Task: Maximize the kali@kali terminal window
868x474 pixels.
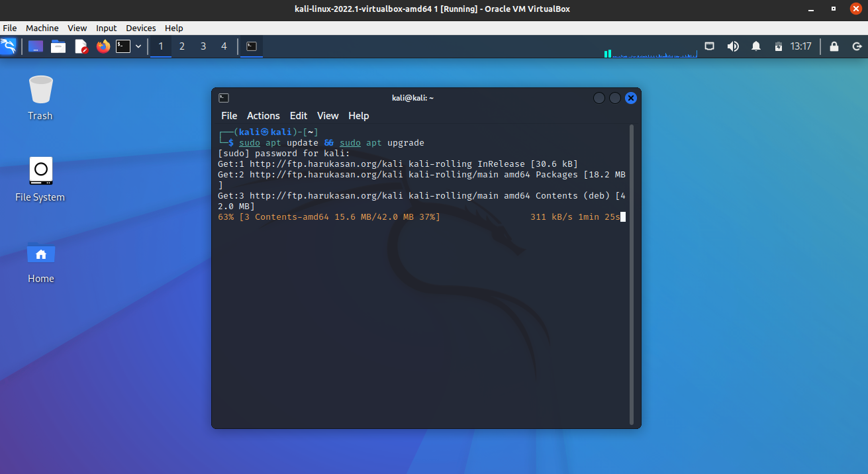Action: coord(615,98)
